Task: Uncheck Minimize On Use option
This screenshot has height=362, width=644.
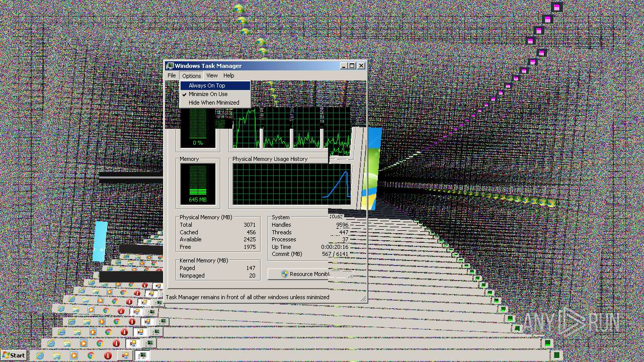Action: [x=215, y=94]
